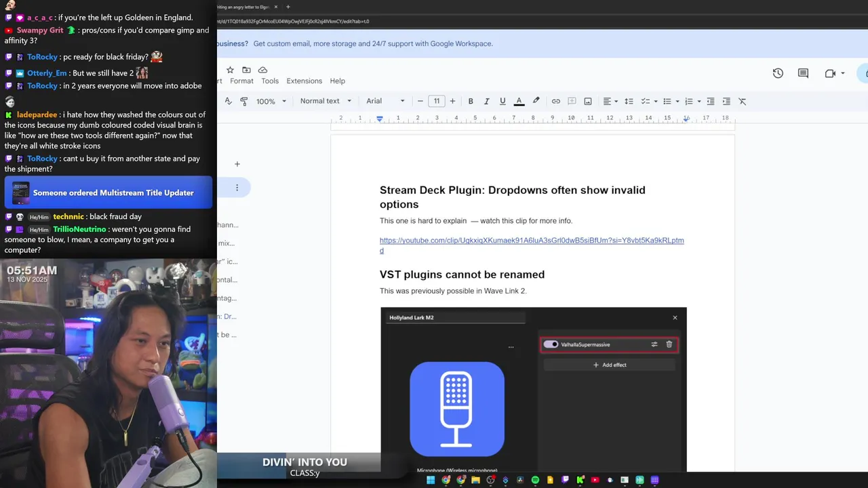Open Twitch from the taskbar
The image size is (868, 488).
click(565, 480)
